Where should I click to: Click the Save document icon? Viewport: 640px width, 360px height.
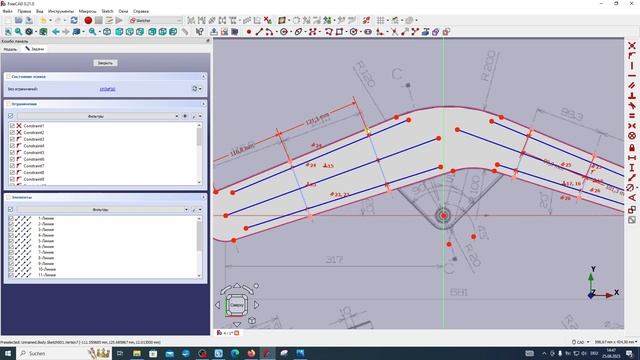tap(29, 20)
